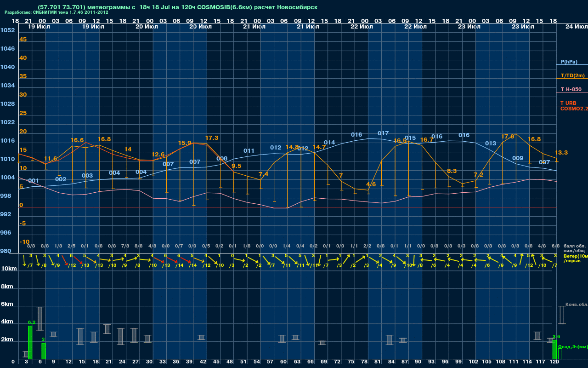Image resolution: width=588 pixels, height=368 pixels.
Task: Select the T H-850 legend label
Action: 571,89
